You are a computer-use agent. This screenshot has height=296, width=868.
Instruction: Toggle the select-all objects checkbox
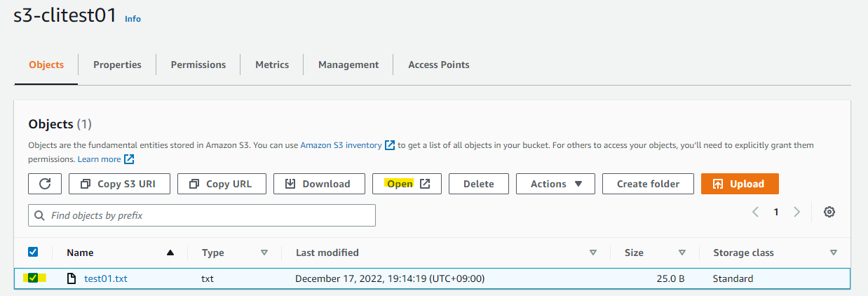pyautogui.click(x=33, y=252)
